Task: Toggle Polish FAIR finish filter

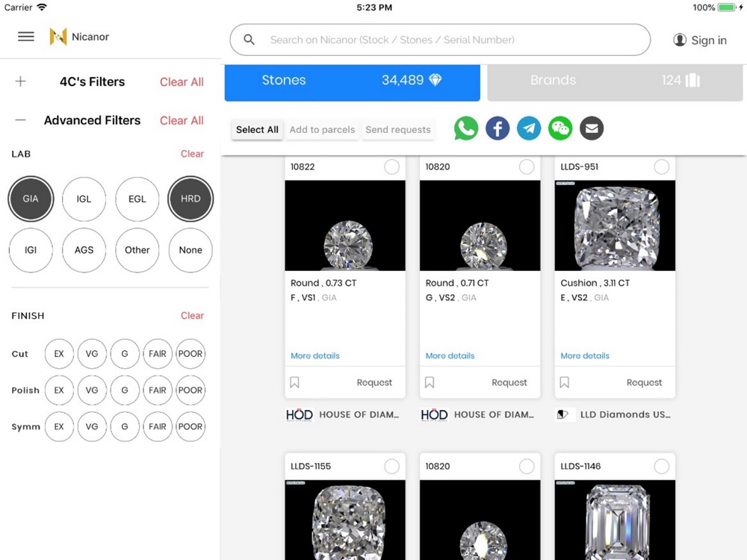Action: [158, 390]
